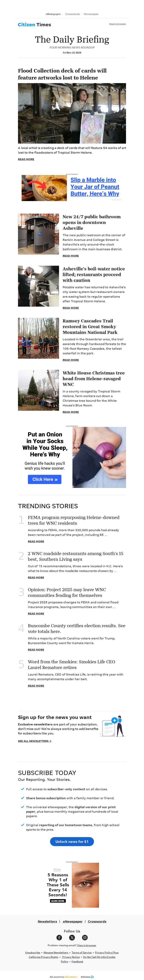This screenshot has height=980, width=144.
Task: Click the Unsubscribe footer link
Action: 32,952
